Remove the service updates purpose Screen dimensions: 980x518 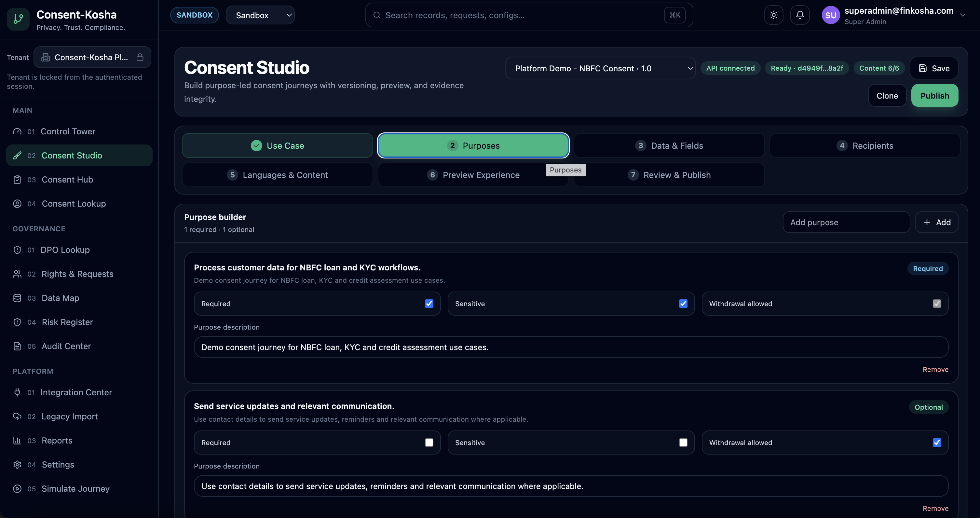(x=935, y=508)
